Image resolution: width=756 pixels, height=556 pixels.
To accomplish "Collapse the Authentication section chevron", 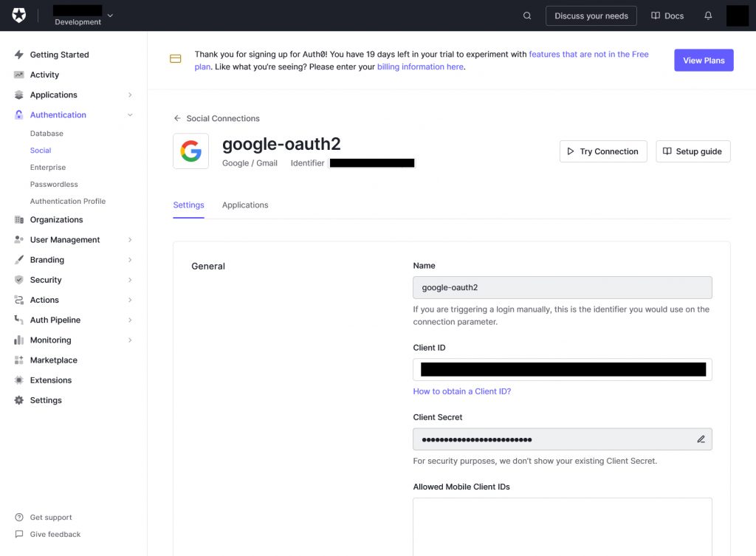I will [130, 114].
